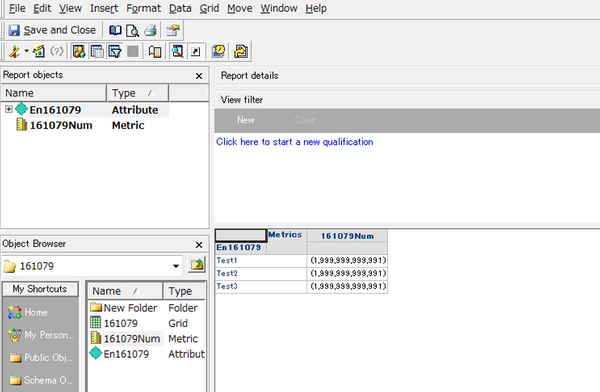Open the Grid menu

pyautogui.click(x=209, y=8)
